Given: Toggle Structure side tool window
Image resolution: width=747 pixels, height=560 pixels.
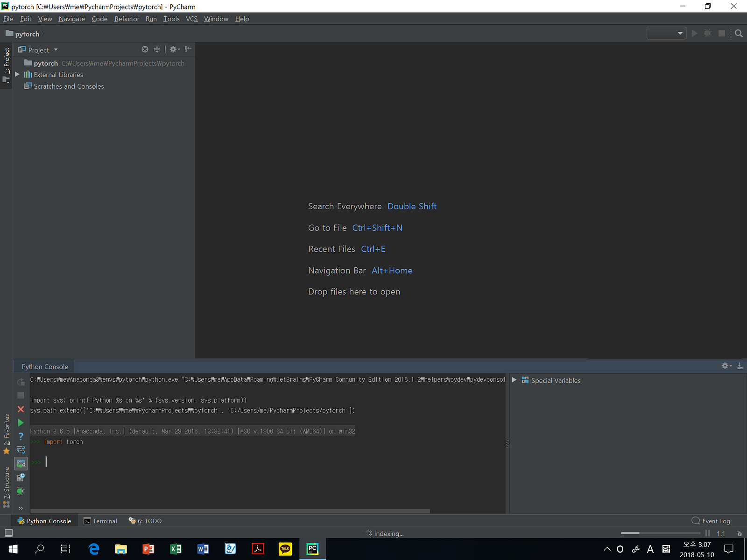Looking at the screenshot, I should tap(6, 487).
